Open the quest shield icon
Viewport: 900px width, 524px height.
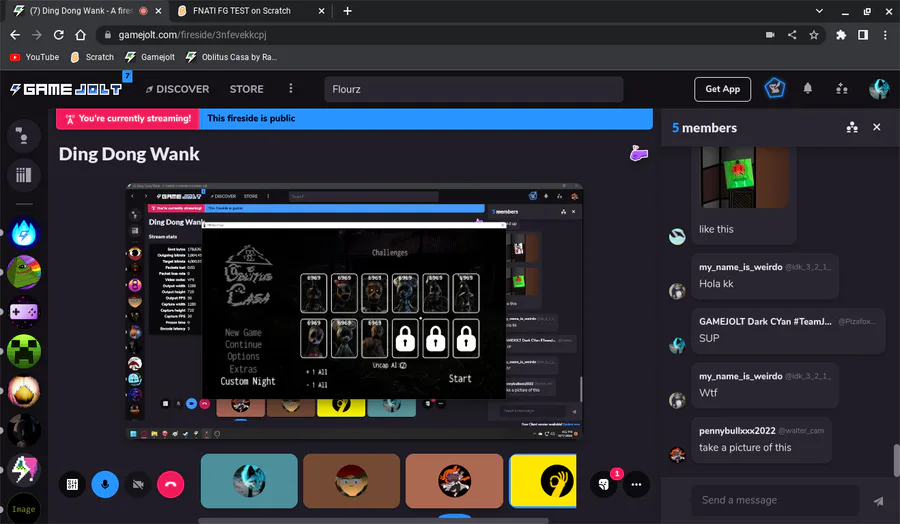pos(774,88)
